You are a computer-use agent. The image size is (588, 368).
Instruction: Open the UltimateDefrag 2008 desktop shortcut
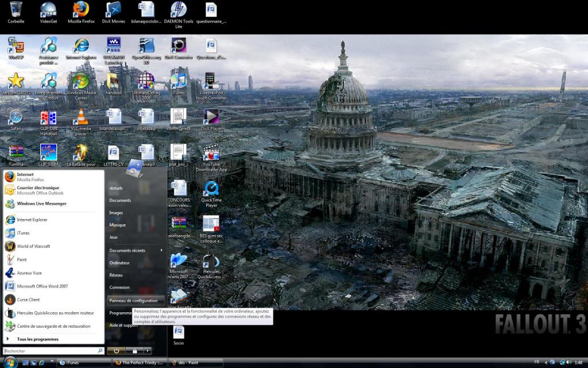point(146,86)
